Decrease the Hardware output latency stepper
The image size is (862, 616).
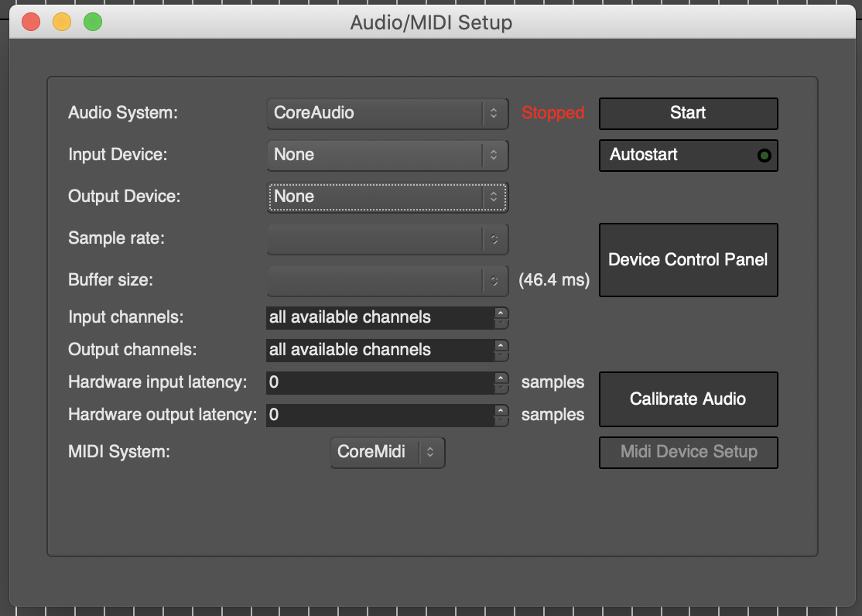(x=501, y=420)
